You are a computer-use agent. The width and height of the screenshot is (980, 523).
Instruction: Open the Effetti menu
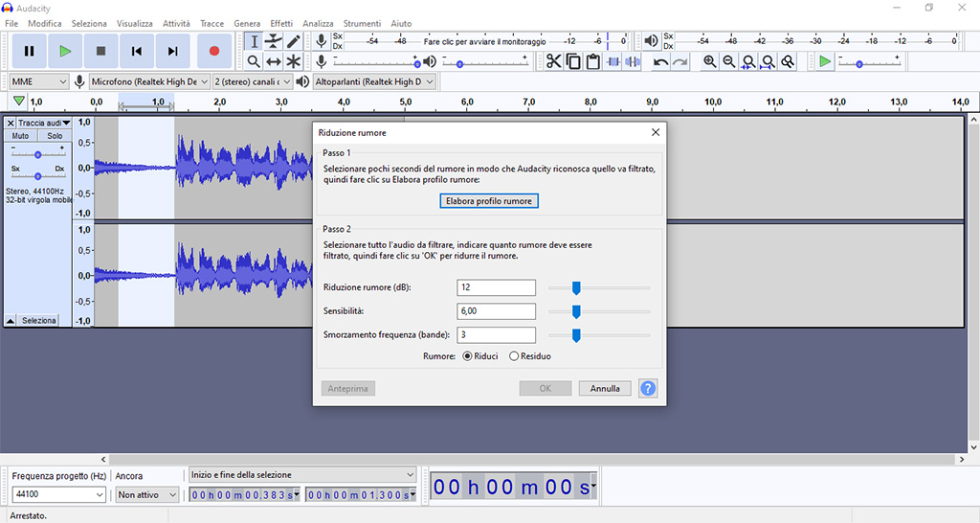tap(281, 23)
